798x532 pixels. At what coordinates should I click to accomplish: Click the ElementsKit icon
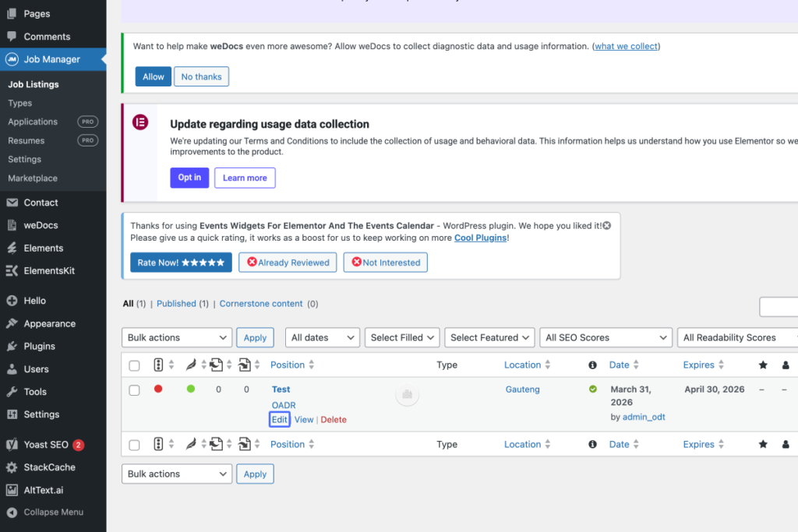pyautogui.click(x=12, y=270)
